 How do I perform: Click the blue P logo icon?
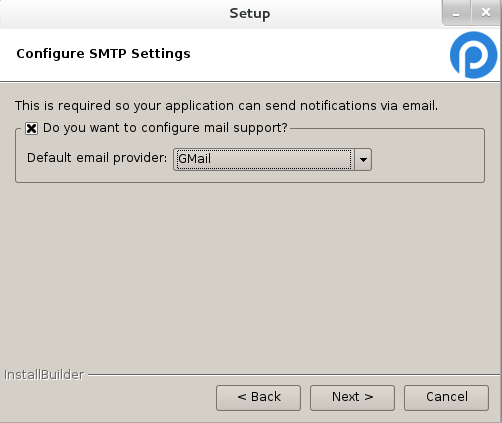tap(473, 55)
